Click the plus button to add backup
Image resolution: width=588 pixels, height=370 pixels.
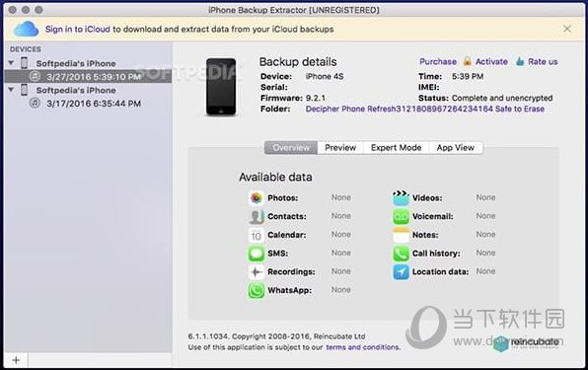click(16, 360)
